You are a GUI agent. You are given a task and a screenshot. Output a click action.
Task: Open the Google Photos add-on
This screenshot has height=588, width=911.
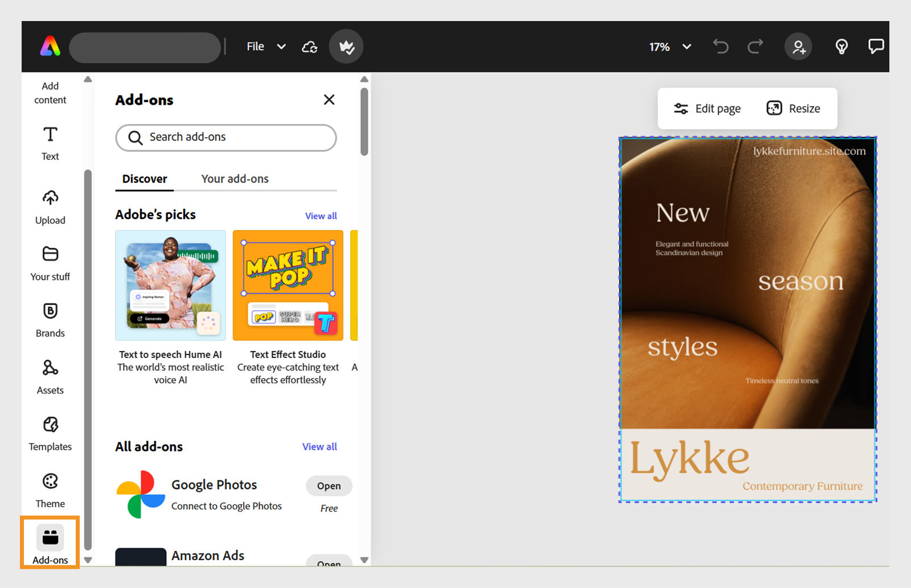[x=329, y=486]
